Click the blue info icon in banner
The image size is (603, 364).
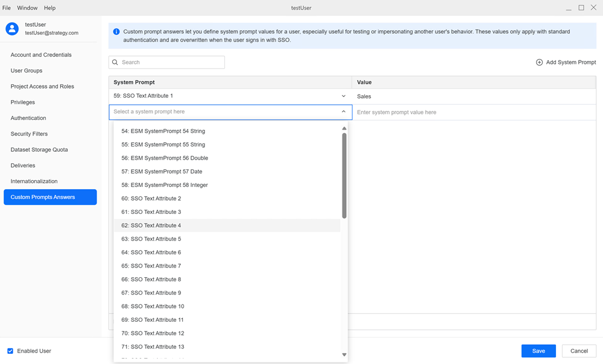pyautogui.click(x=116, y=31)
